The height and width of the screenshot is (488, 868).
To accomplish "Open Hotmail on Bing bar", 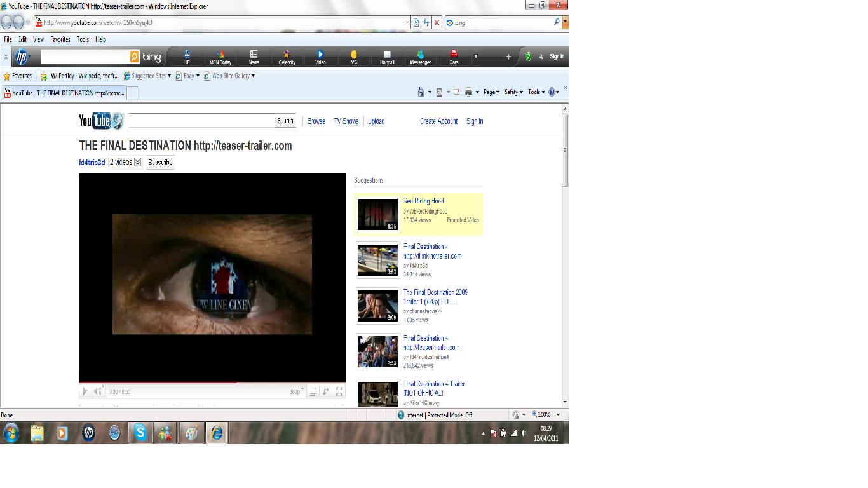I will (387, 57).
